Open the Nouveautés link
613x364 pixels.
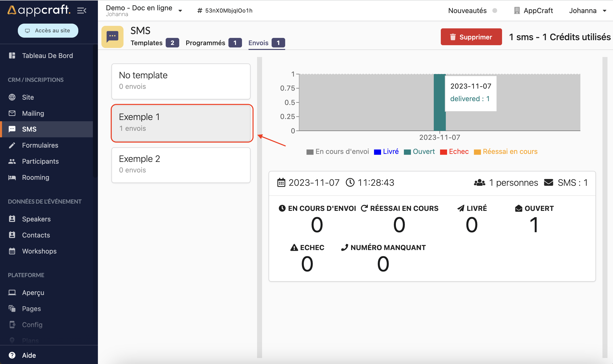point(467,11)
